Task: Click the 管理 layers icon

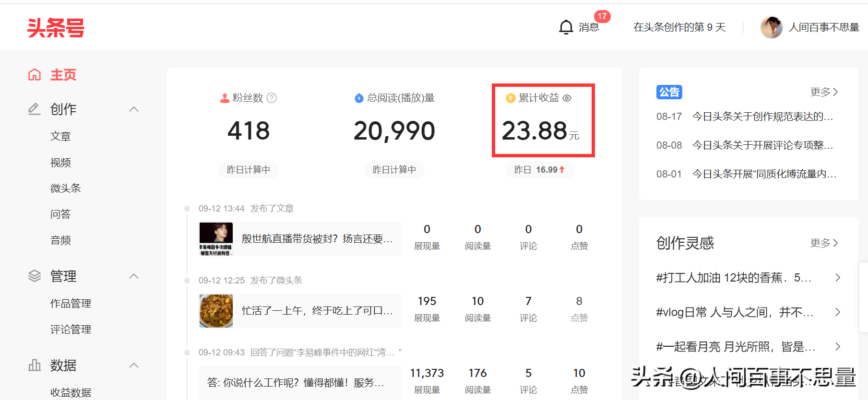Action: [35, 276]
